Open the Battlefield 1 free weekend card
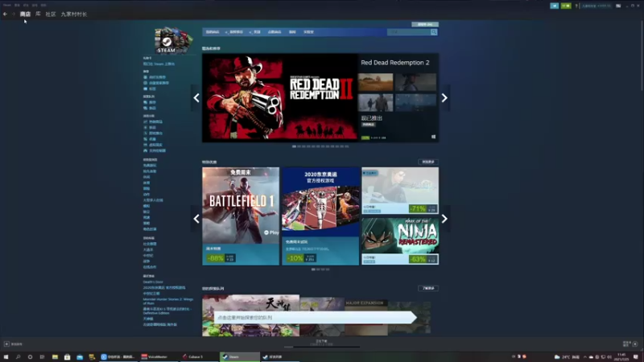The width and height of the screenshot is (644, 362). [x=241, y=216]
